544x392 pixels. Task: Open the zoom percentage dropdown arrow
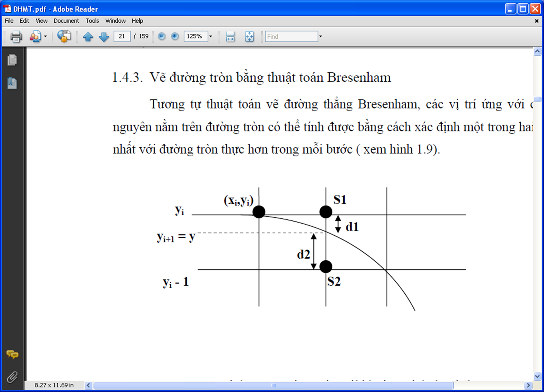click(x=210, y=36)
